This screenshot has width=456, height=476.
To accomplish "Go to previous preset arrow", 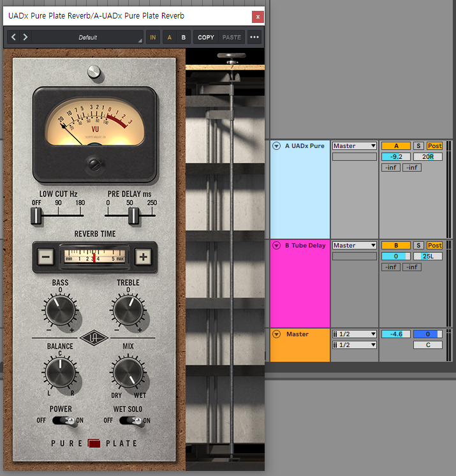I will [13, 38].
